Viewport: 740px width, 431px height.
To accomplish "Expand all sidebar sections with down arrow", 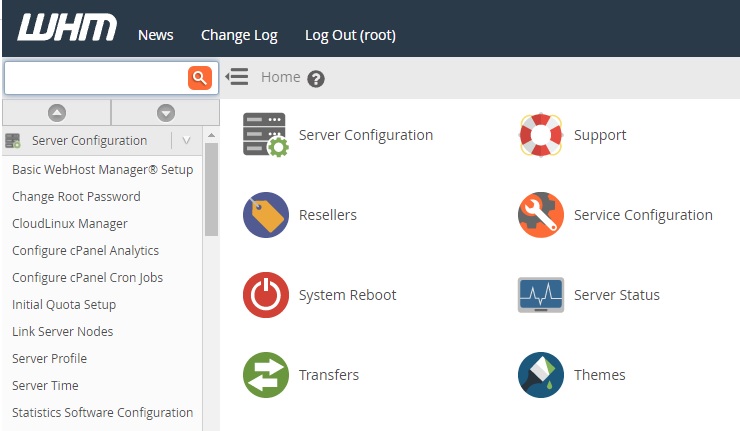I will (166, 113).
